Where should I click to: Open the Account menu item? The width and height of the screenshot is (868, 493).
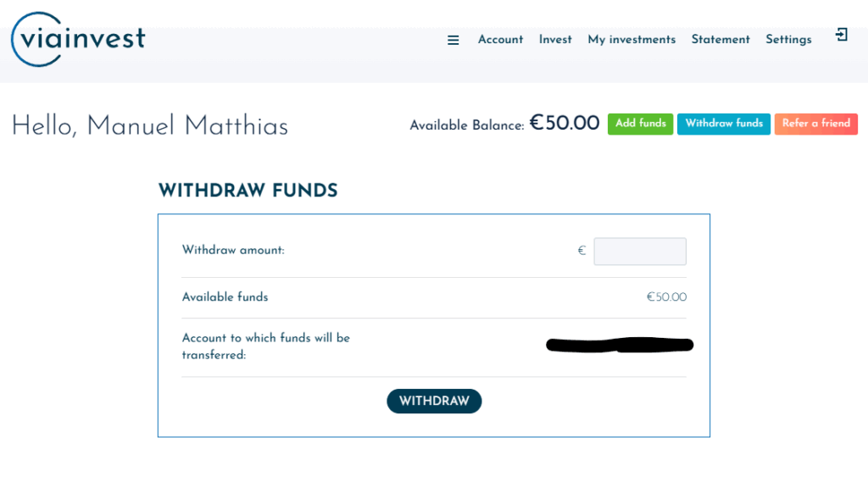[x=500, y=40]
